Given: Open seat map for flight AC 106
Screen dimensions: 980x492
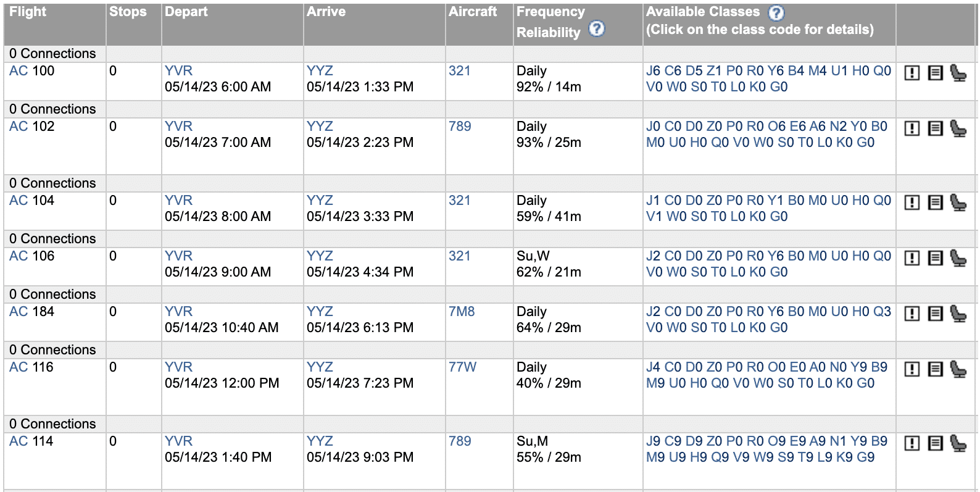Looking at the screenshot, I should (x=958, y=258).
